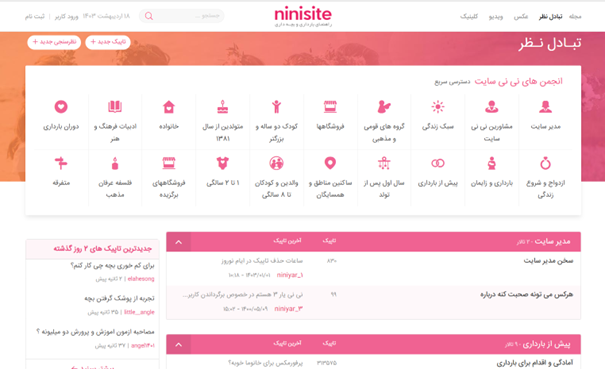605x369 pixels.
Task: Open topic تجربه از پوشک گرفتن بچه
Action: [119, 298]
